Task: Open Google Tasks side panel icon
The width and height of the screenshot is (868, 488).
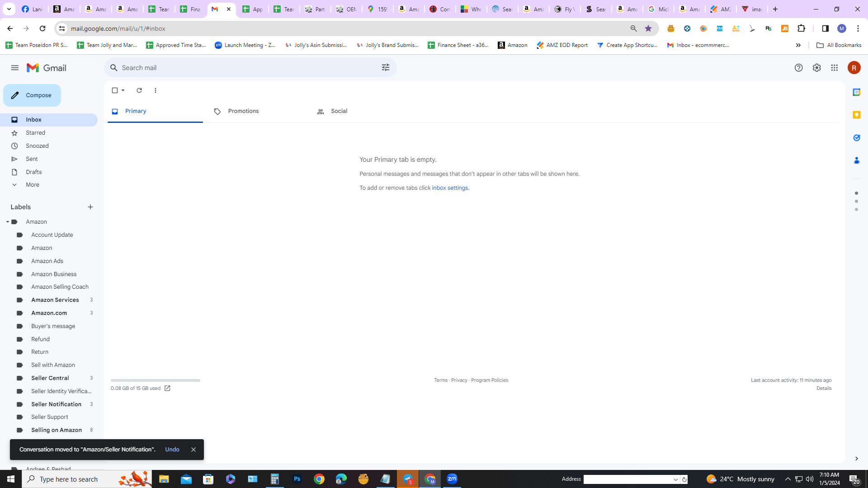Action: click(x=856, y=138)
